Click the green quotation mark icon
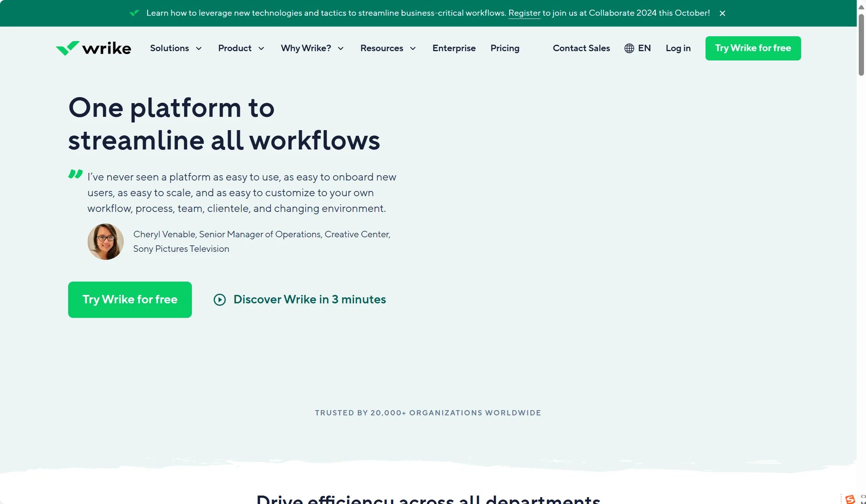Image resolution: width=866 pixels, height=504 pixels. [x=75, y=174]
